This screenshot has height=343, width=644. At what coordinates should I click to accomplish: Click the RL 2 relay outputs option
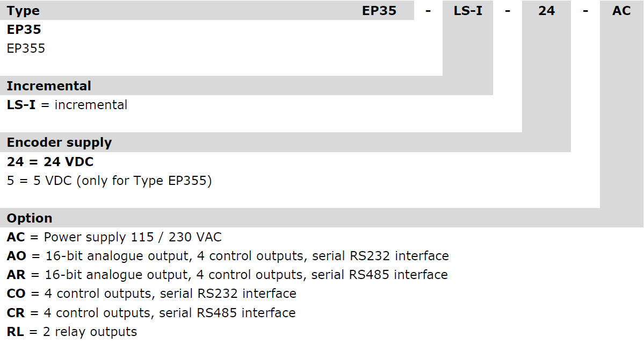click(x=72, y=332)
